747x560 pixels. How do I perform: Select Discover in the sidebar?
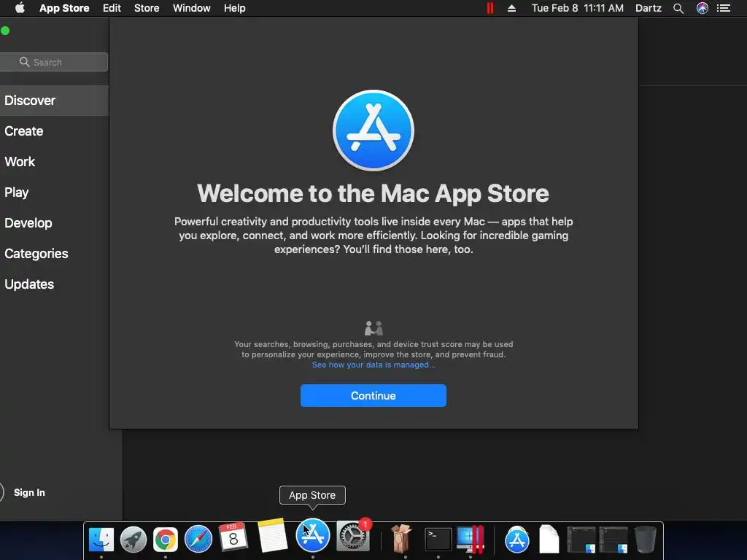54,101
